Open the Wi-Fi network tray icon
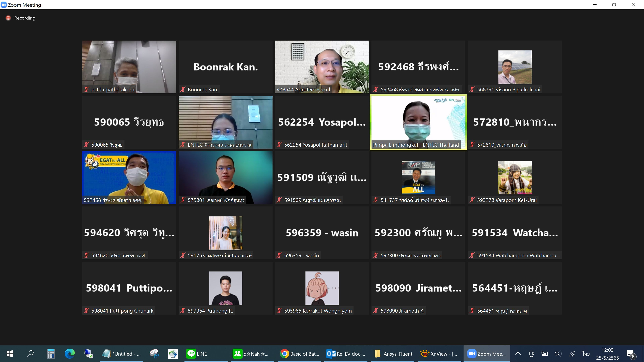This screenshot has width=644, height=362. coord(572,354)
